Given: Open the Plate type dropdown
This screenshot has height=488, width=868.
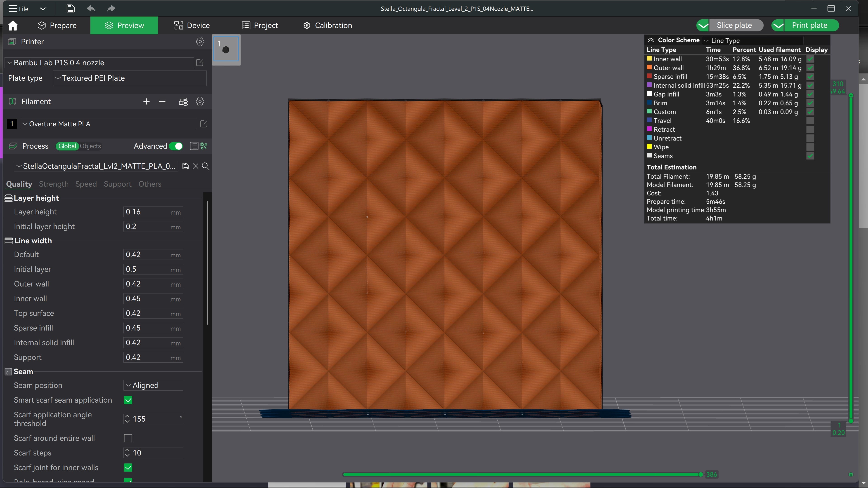Looking at the screenshot, I should click(x=130, y=78).
